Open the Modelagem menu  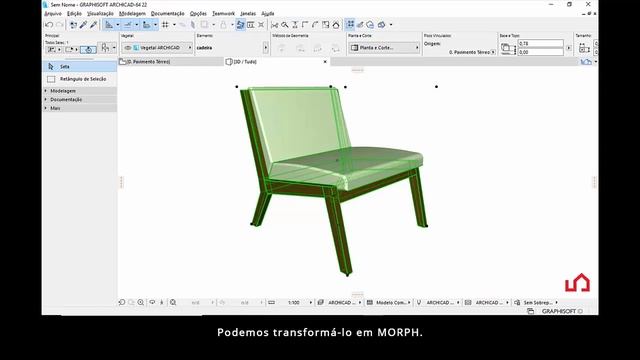point(132,13)
